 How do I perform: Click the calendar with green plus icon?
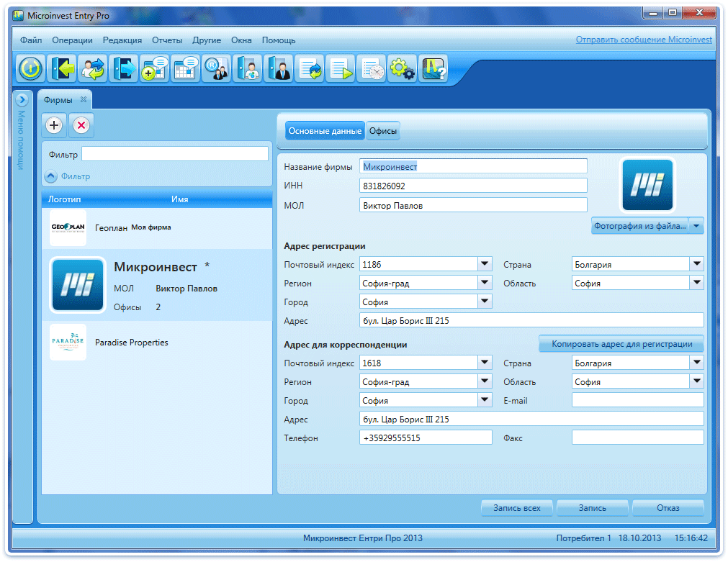[155, 68]
